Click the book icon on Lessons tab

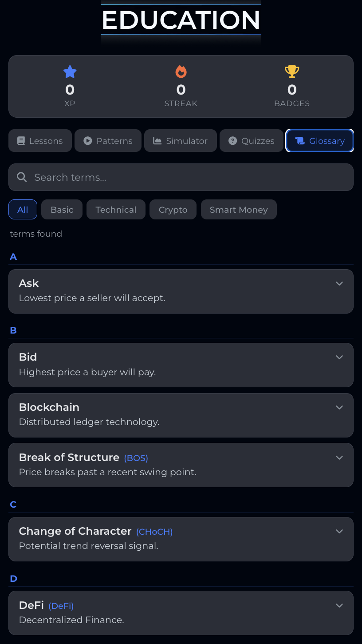21,141
